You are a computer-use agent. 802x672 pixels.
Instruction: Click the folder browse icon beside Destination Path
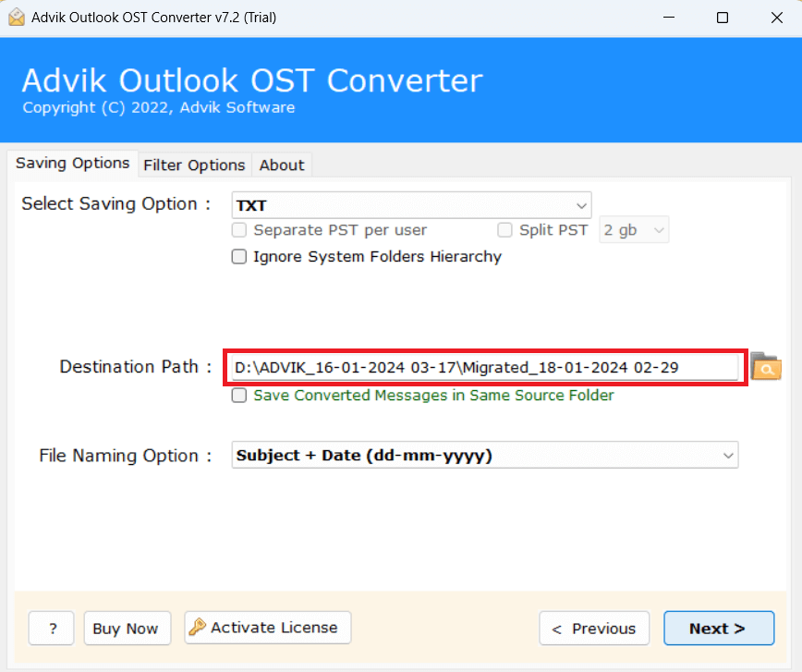click(x=766, y=366)
